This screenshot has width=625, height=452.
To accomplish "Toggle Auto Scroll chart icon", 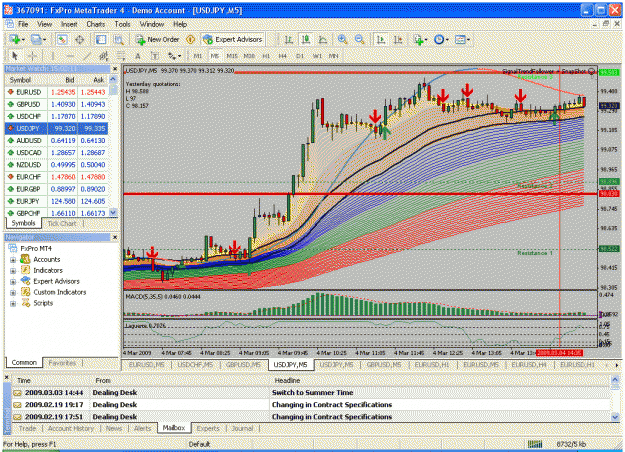I will (x=381, y=39).
